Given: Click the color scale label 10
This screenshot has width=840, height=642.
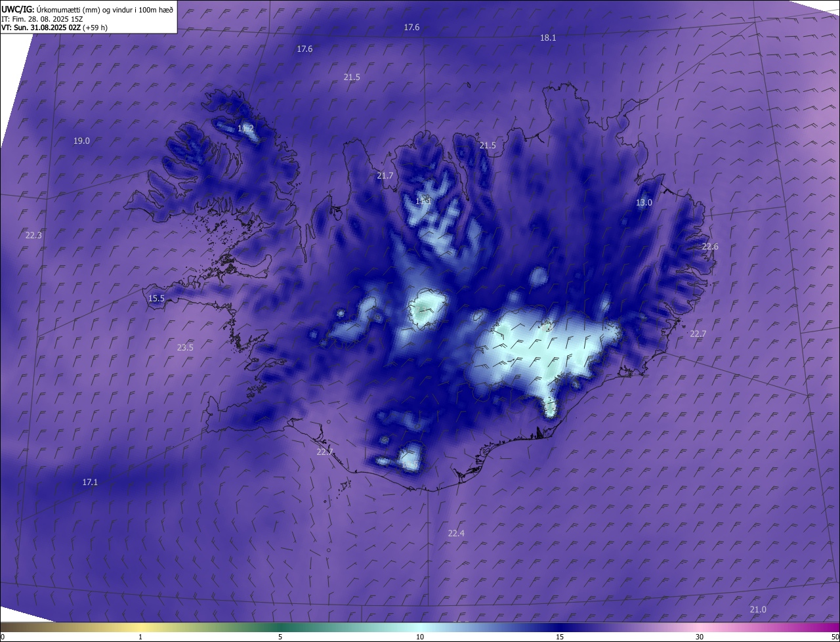Looking at the screenshot, I should [420, 637].
